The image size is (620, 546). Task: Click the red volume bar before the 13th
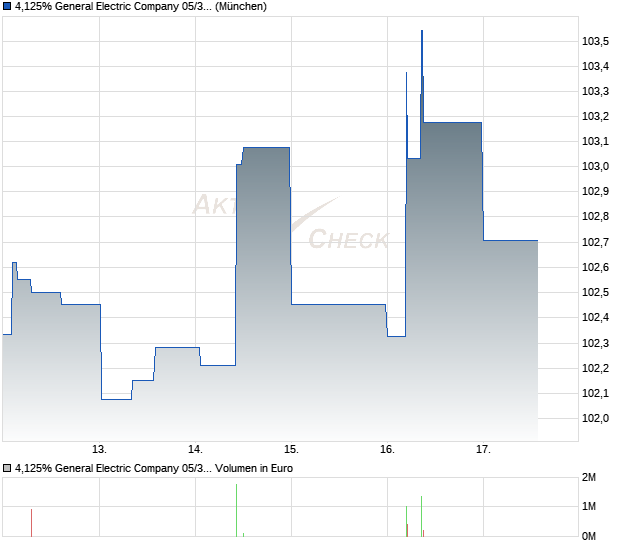(x=31, y=523)
